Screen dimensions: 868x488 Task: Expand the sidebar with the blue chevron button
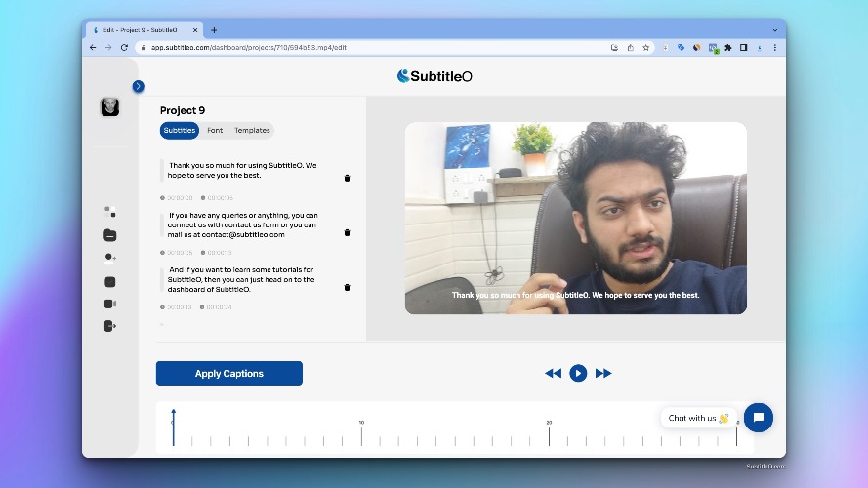(x=139, y=86)
